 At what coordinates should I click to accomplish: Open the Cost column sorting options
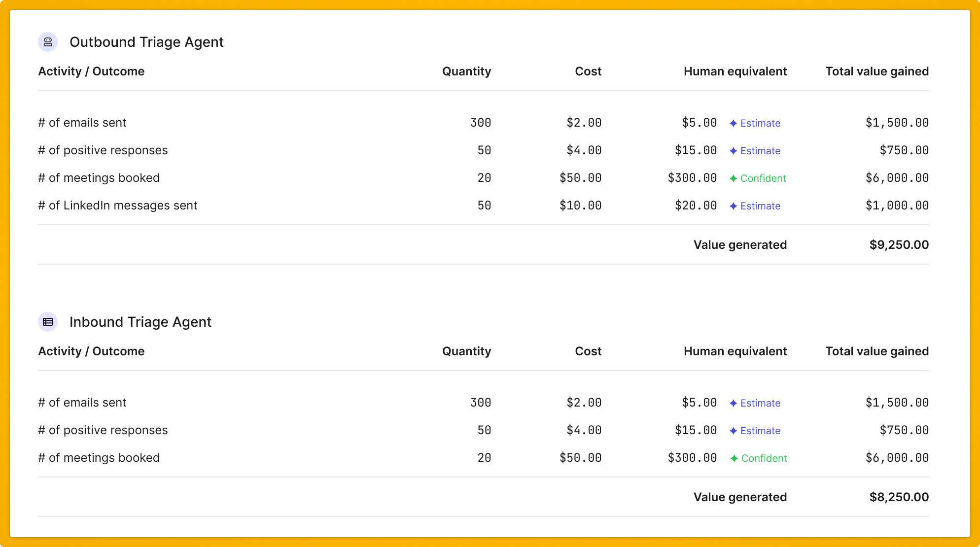point(588,71)
